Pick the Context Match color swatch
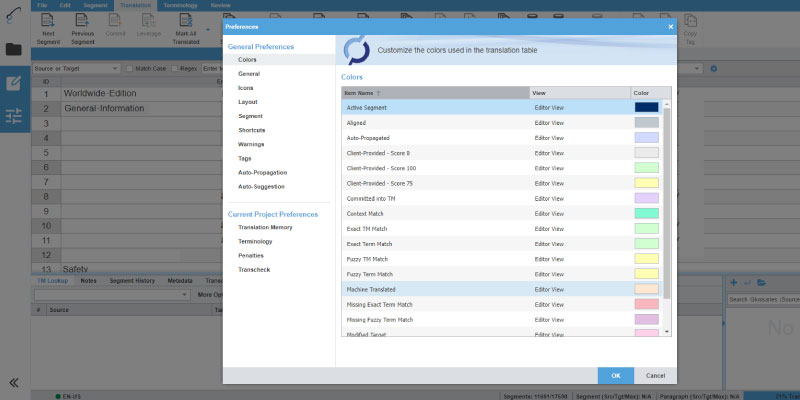Viewport: 800px width, 400px height. point(646,214)
